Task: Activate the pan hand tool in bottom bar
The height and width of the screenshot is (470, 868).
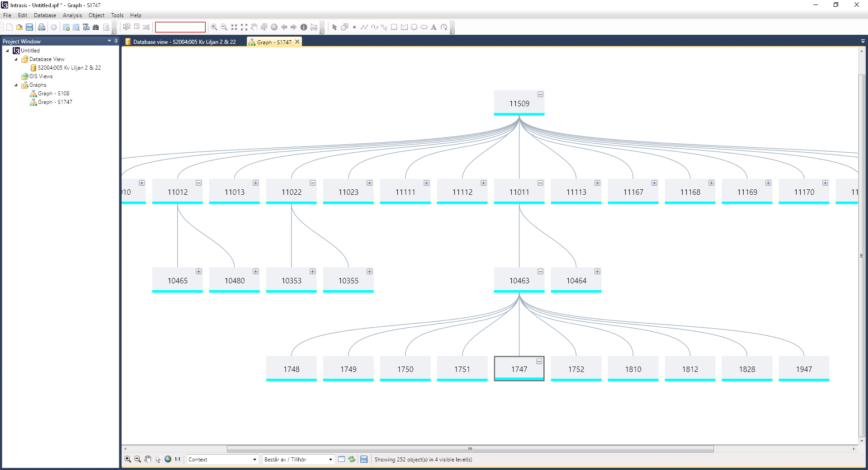Action: [148, 459]
